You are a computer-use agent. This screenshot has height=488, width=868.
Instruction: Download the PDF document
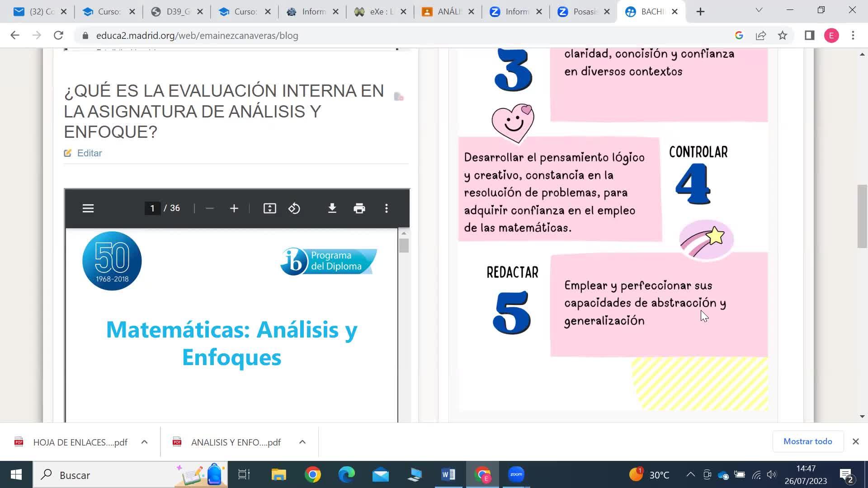point(332,208)
